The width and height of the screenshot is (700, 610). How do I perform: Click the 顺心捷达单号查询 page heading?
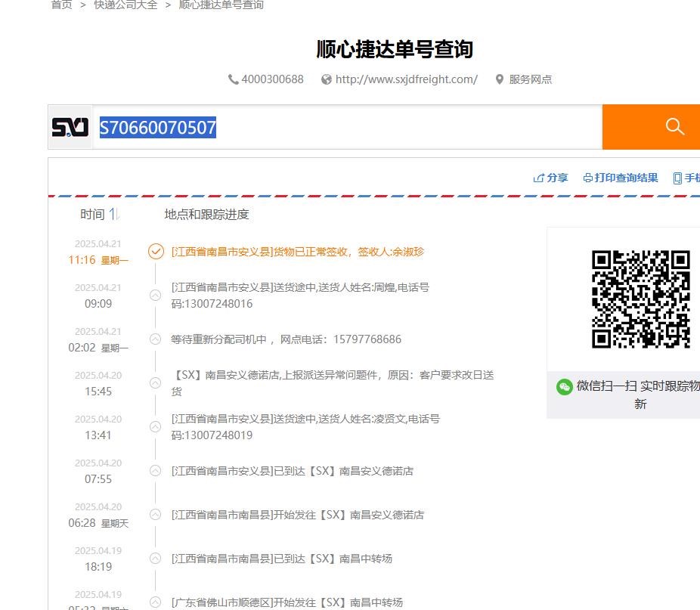coord(395,49)
